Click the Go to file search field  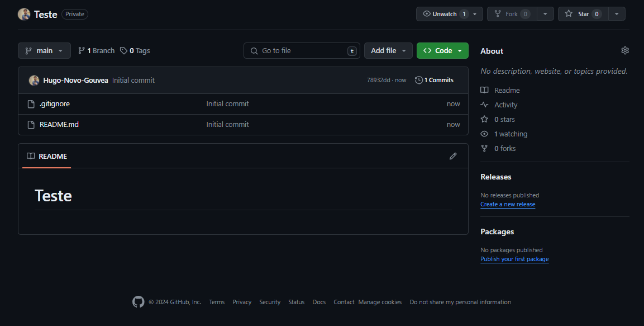tap(302, 51)
